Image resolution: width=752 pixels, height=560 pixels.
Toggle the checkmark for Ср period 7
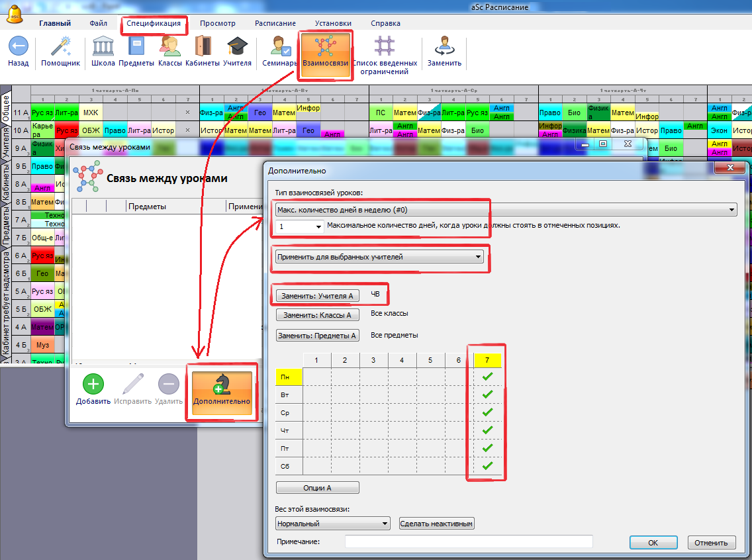click(488, 412)
